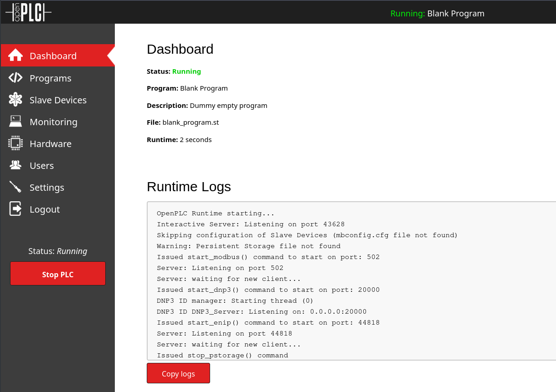Click log line about mbconfig.cfg not found
This screenshot has width=556, height=392.
[307, 235]
